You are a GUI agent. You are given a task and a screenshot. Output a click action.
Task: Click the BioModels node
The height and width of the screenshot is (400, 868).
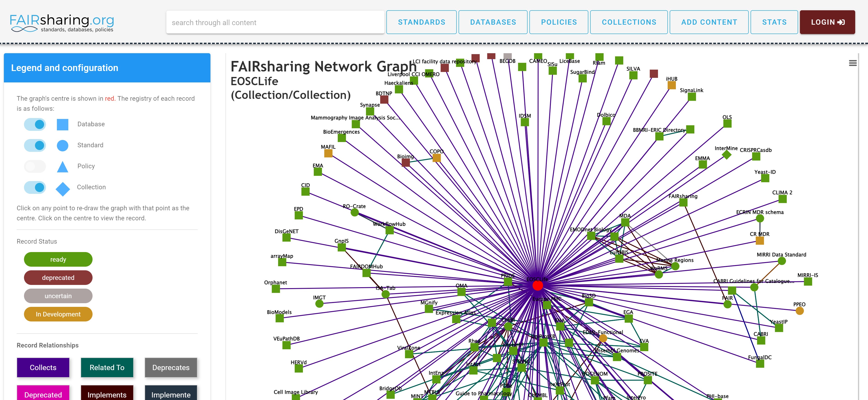(279, 318)
